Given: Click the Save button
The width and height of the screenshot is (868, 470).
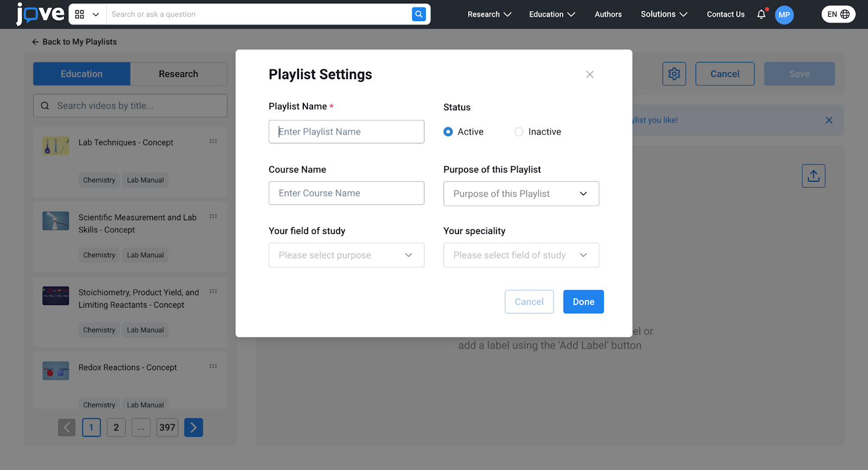Looking at the screenshot, I should (800, 74).
